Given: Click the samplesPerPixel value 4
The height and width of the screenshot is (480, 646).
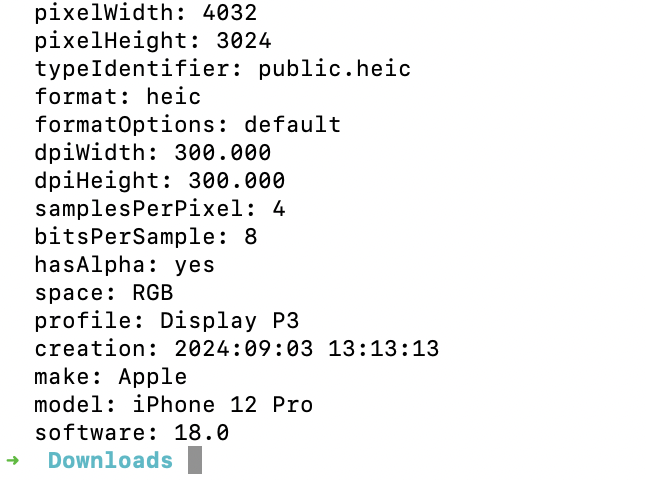Looking at the screenshot, I should (x=279, y=208).
